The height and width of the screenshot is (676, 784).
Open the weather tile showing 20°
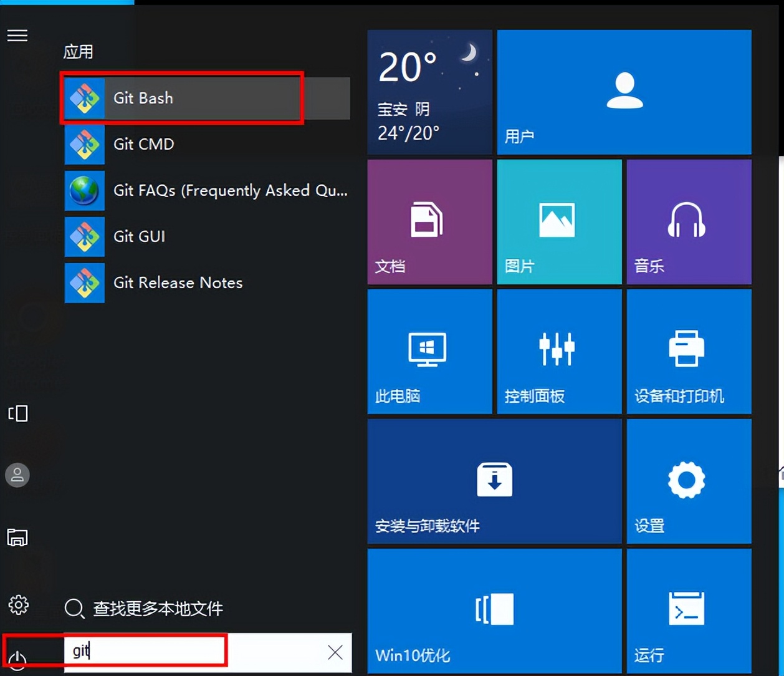430,92
